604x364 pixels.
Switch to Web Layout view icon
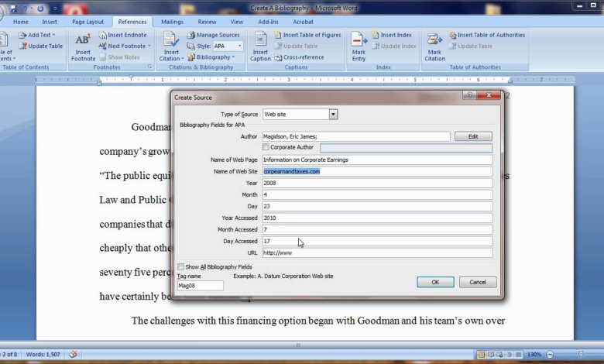point(499,355)
